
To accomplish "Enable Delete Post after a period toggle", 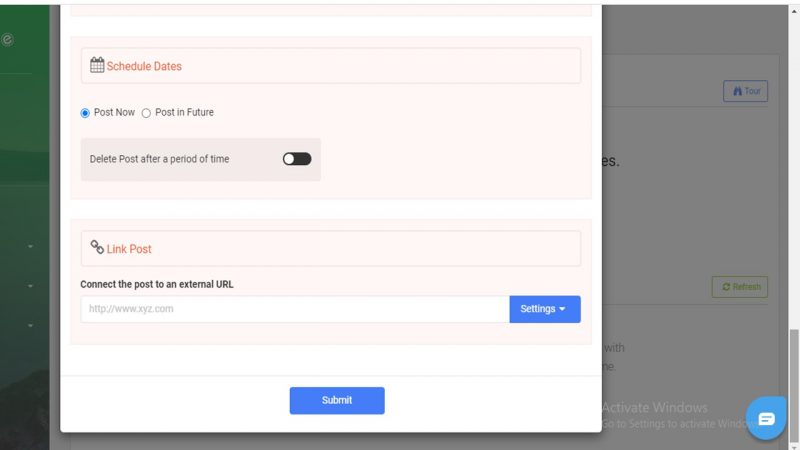I will (297, 159).
